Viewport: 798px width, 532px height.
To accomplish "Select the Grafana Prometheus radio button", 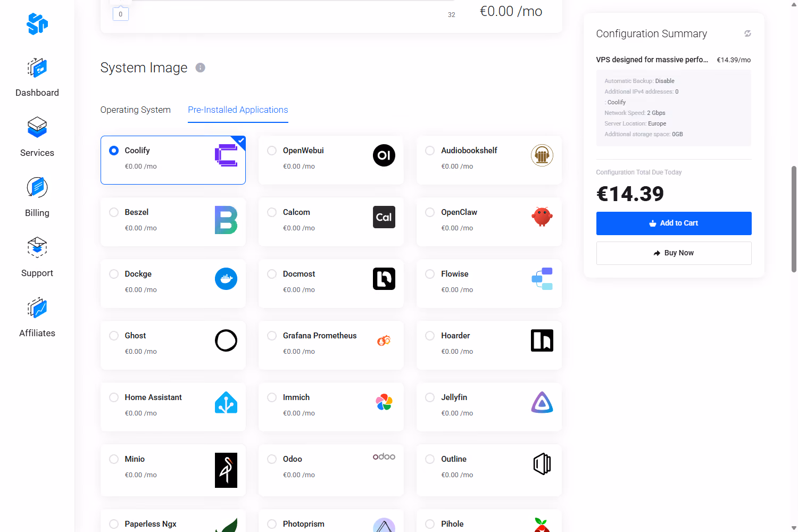I will (272, 336).
